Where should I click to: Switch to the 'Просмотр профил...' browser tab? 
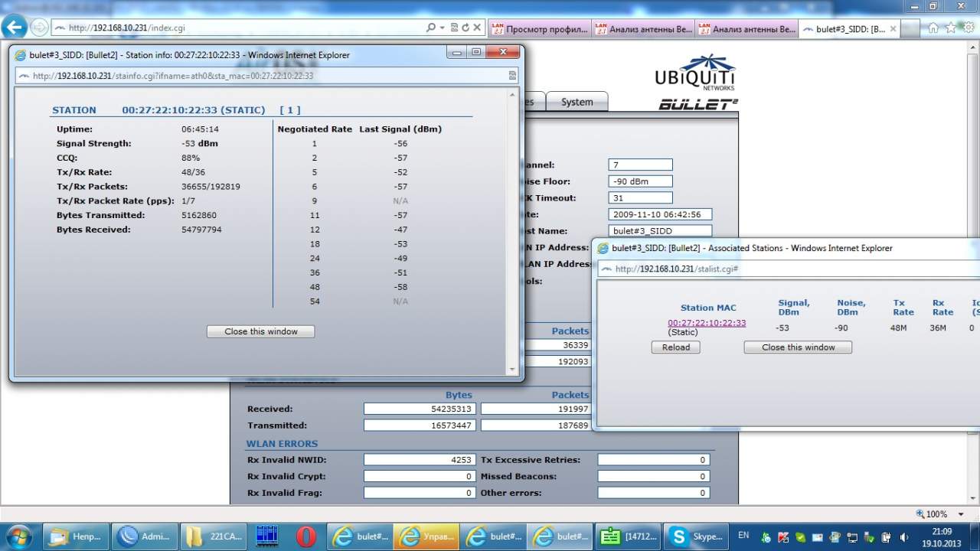pos(538,29)
